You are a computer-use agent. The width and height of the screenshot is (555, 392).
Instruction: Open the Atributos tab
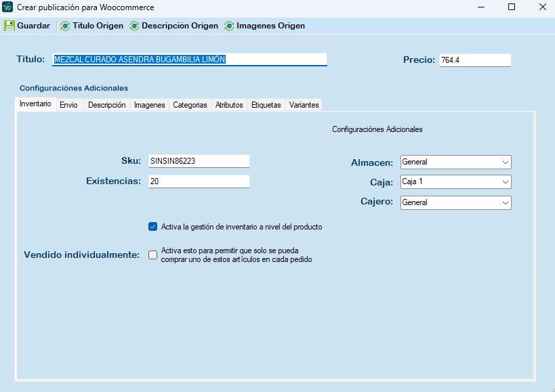click(x=229, y=105)
